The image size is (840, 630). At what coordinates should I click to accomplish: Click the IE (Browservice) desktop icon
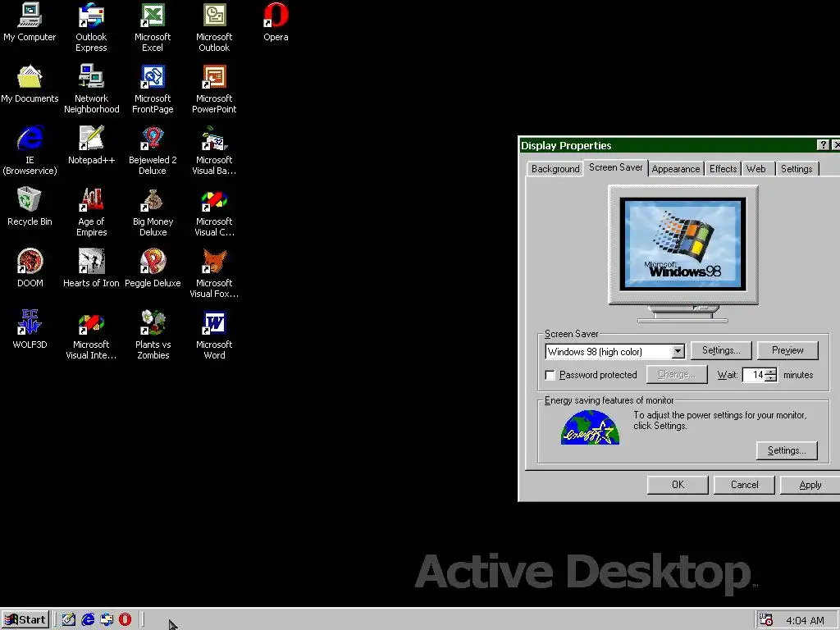[30, 150]
